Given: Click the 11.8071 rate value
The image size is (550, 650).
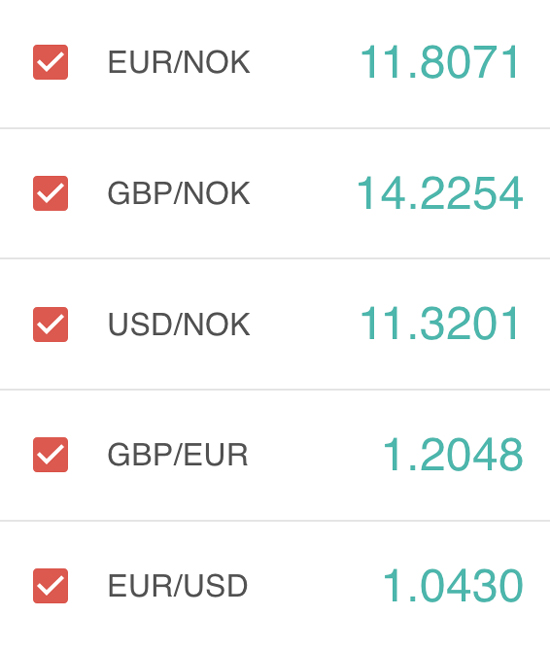Looking at the screenshot, I should point(439,62).
